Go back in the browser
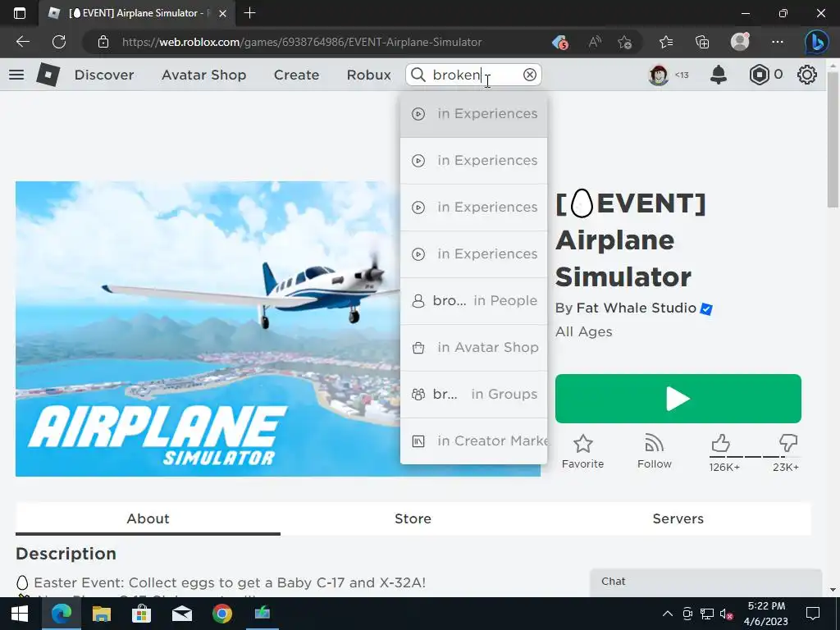 22,42
